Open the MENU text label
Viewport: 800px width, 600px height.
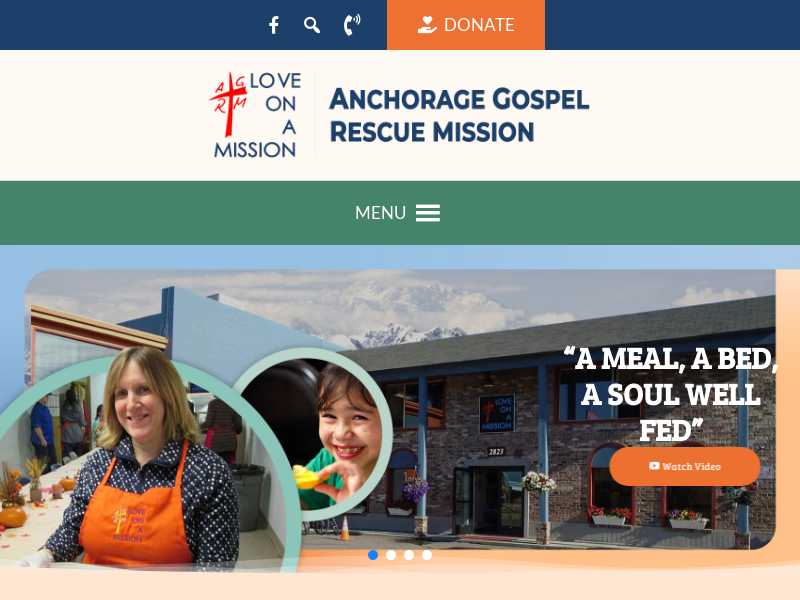(x=380, y=213)
